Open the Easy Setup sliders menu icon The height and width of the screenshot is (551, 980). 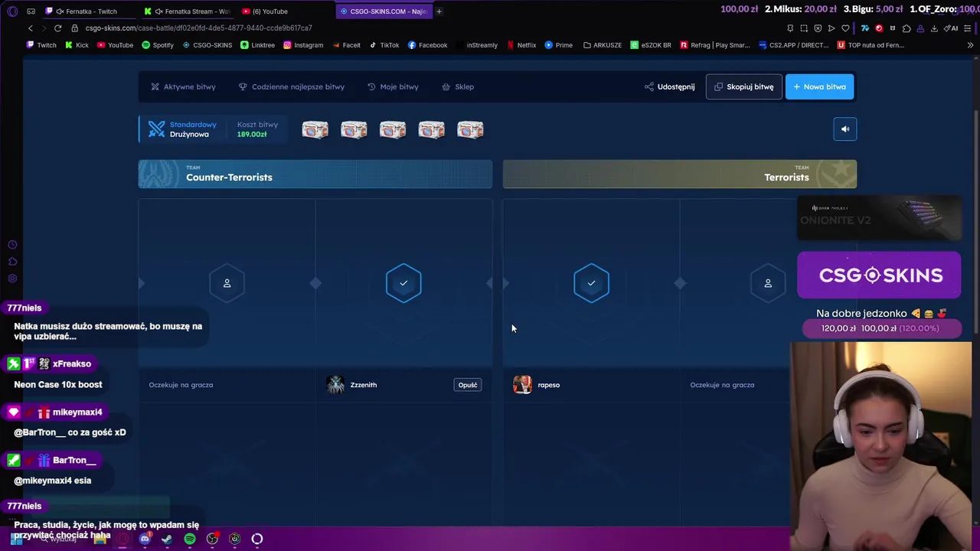969,28
